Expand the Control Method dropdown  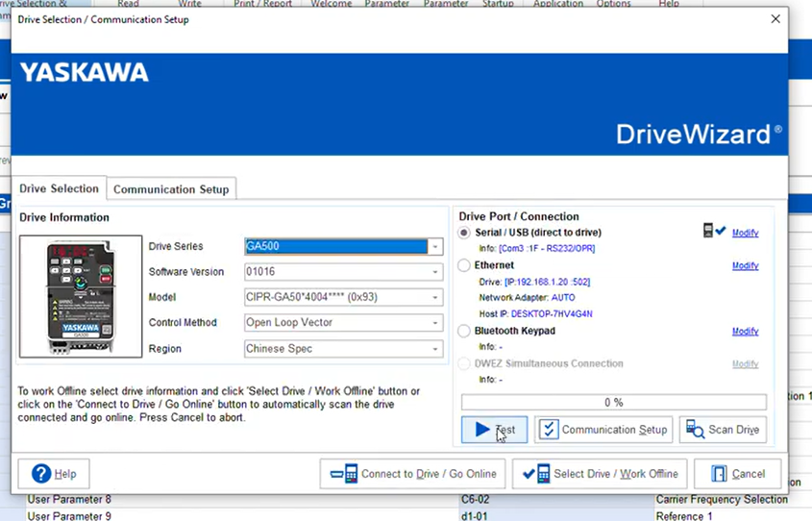point(435,323)
